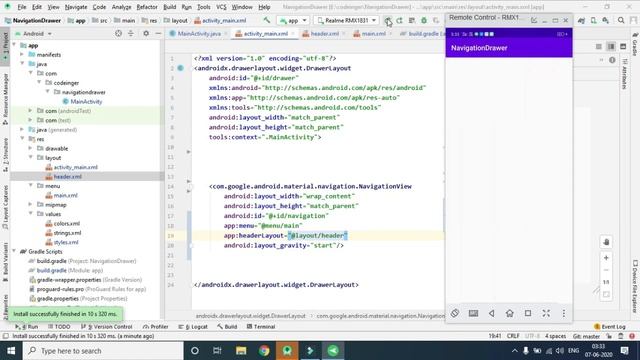Tap Back arrow in Remote Control window
Viewport: 640px width, 360px height.
tap(491, 313)
